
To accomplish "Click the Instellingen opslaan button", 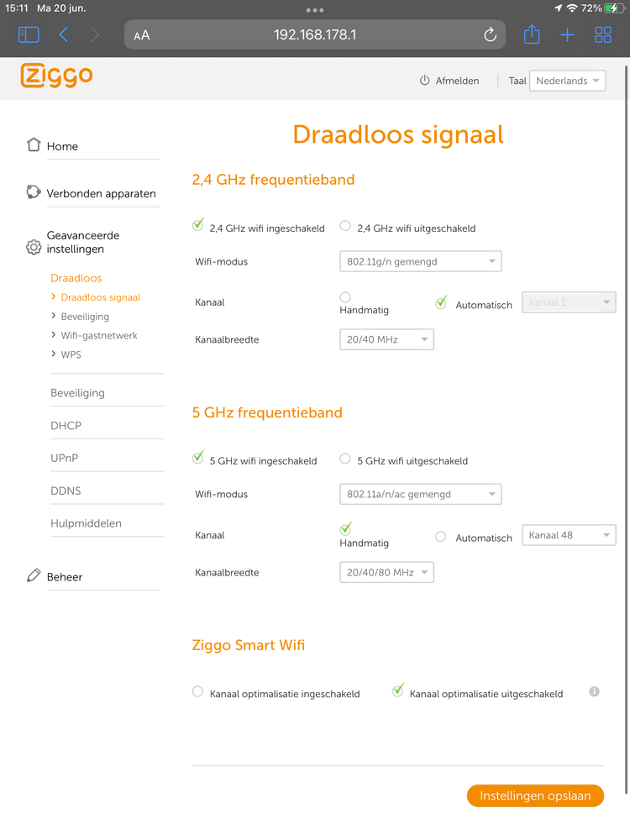I will click(535, 795).
